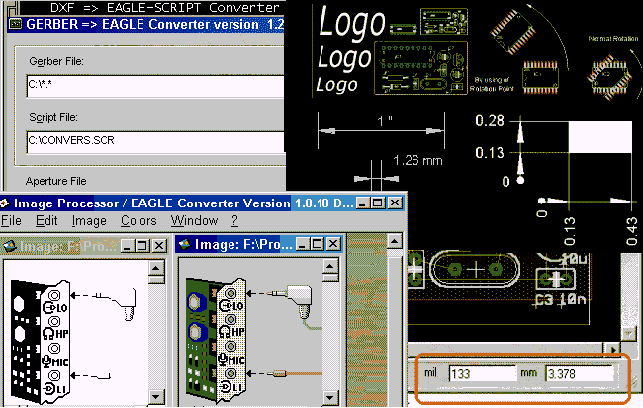Click the mm value field showing 3.378
Image resolution: width=643 pixels, height=408 pixels.
coord(579,374)
